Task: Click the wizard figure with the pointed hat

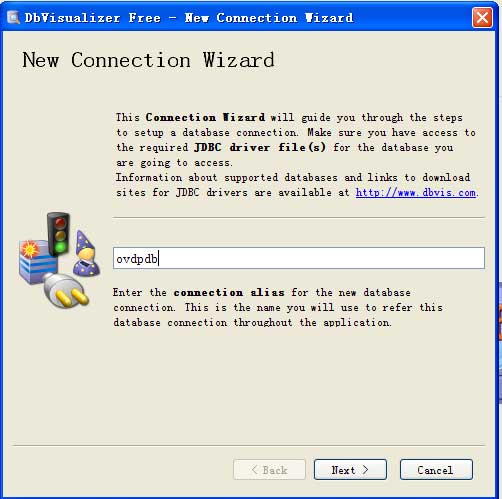Action: [x=86, y=253]
